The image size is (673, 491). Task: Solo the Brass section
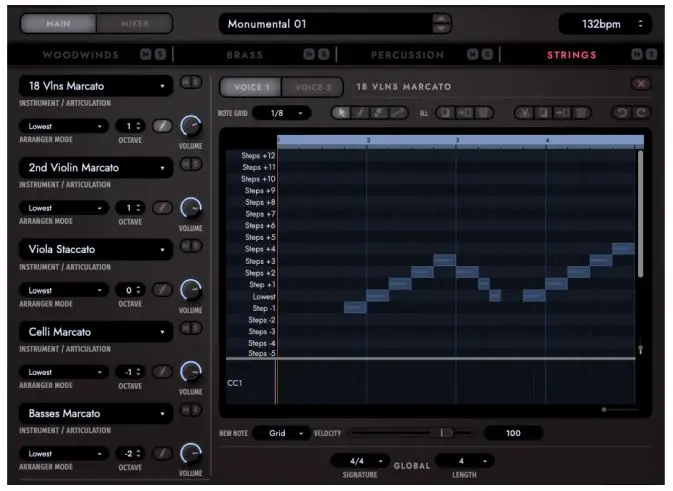pyautogui.click(x=324, y=55)
